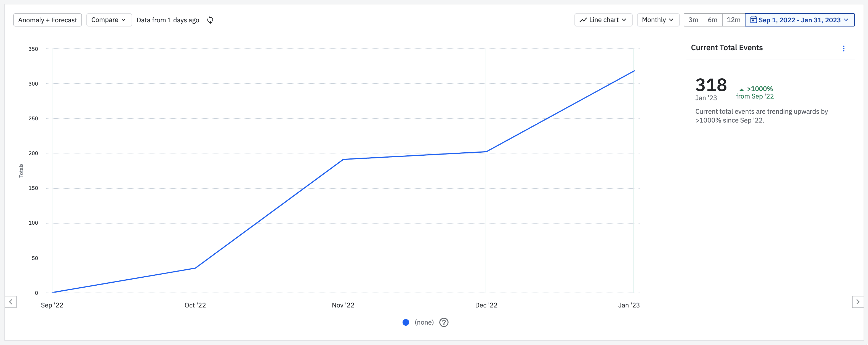Click the Nov '22 point on the chart line
This screenshot has width=868, height=345.
343,159
